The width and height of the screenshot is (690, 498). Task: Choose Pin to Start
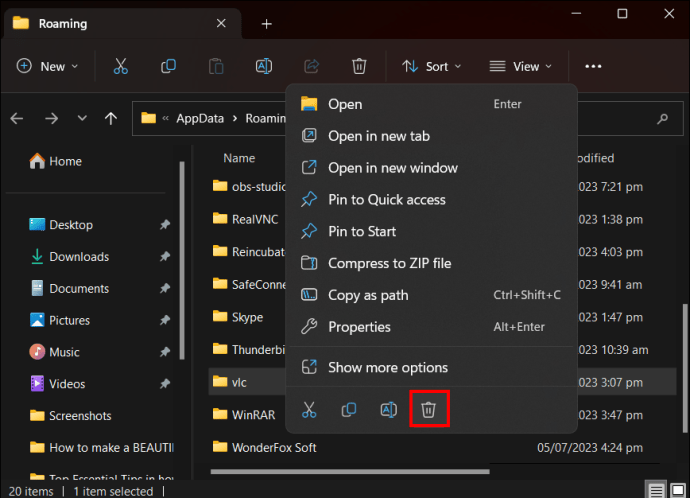pyautogui.click(x=431, y=231)
